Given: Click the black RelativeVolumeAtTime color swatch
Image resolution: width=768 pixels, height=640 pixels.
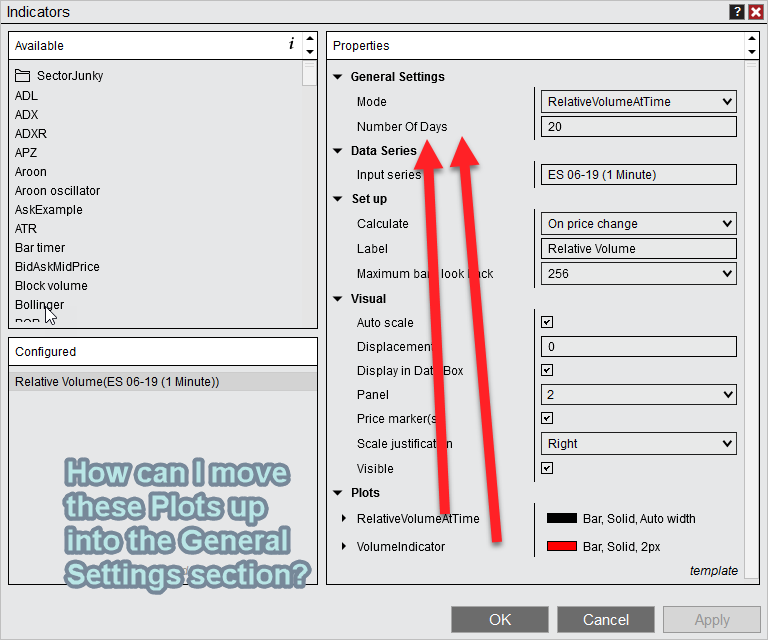Looking at the screenshot, I should point(562,518).
